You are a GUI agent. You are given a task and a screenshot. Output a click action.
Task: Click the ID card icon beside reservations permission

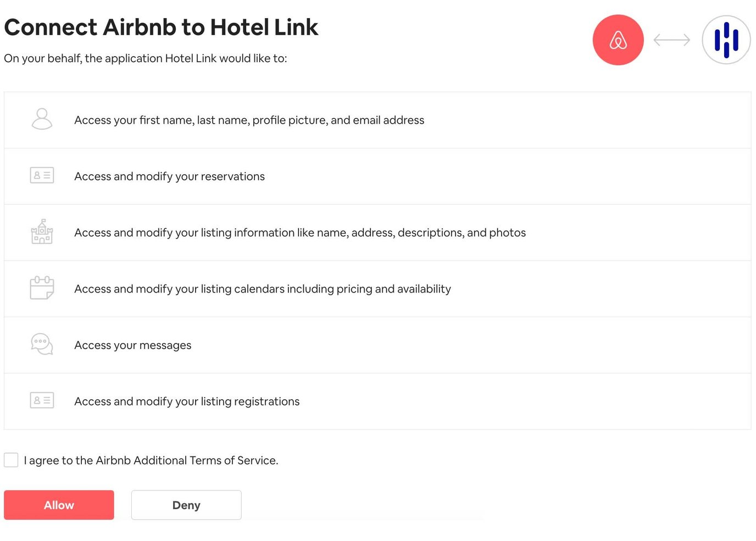[x=42, y=176]
